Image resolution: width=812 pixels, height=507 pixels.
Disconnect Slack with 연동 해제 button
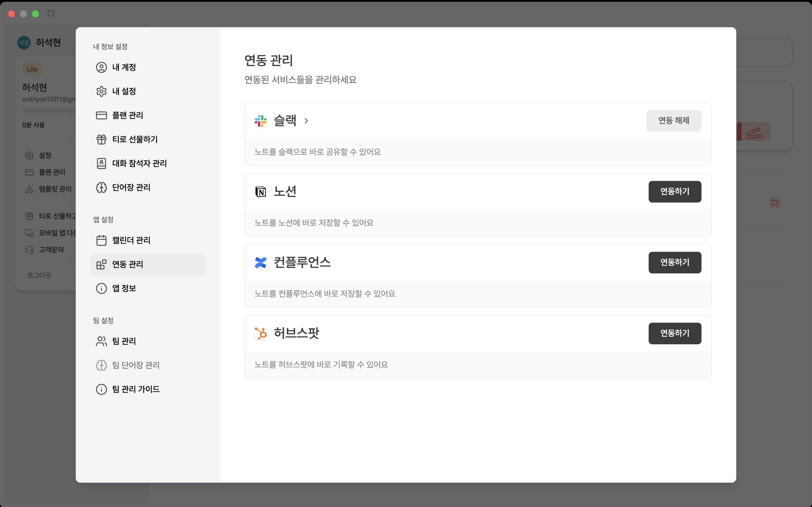pos(674,121)
